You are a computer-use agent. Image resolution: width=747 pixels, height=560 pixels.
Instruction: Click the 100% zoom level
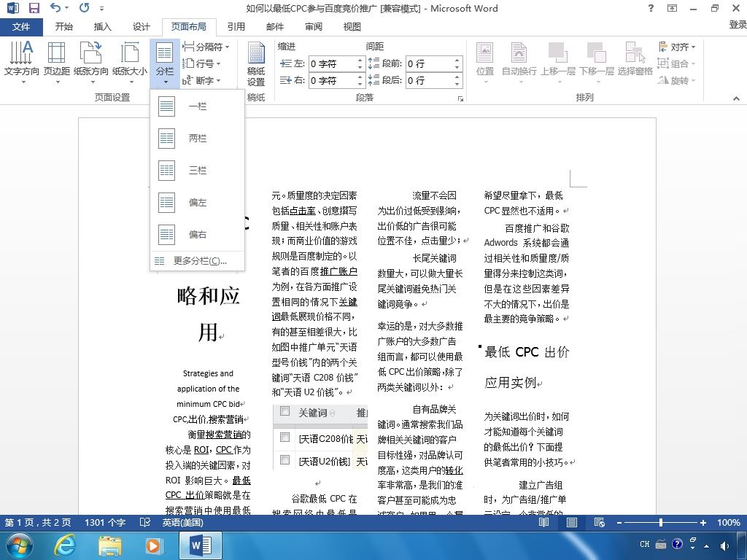[729, 522]
